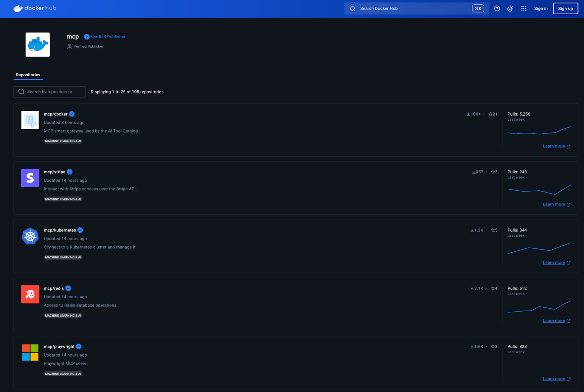Click Machine Learning & AI tag on mcp/redis

coord(63,316)
